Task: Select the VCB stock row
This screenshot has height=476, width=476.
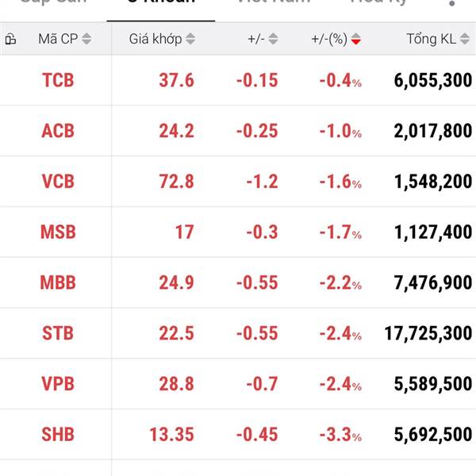Action: click(x=238, y=182)
